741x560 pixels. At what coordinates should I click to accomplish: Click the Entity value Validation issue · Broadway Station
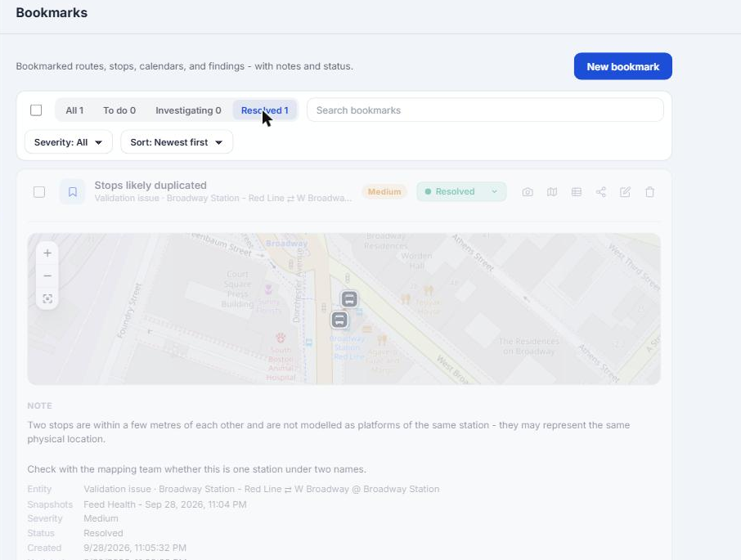pos(262,489)
